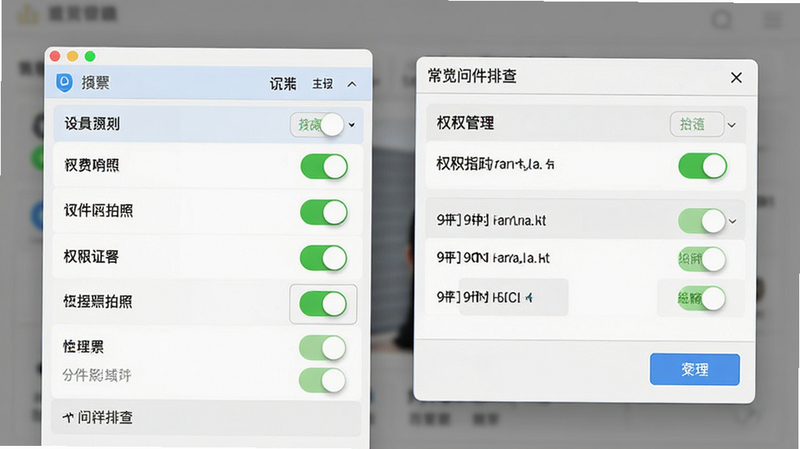Collapse the header using the up chevron

point(352,84)
